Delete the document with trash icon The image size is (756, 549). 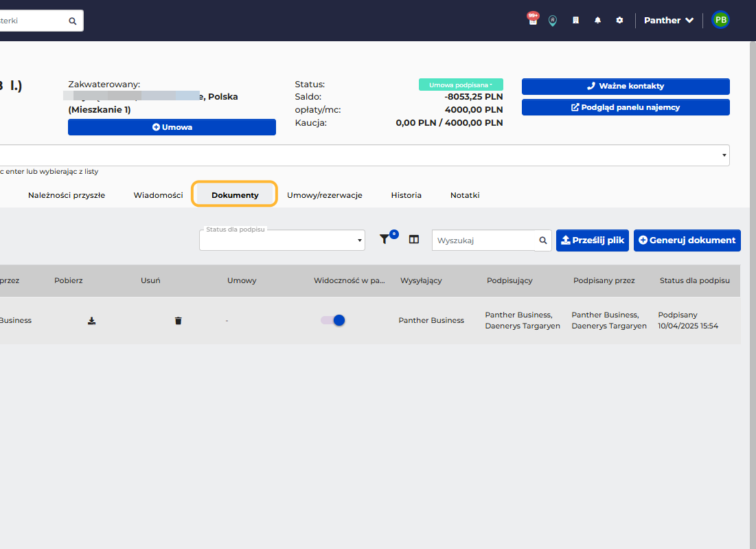click(x=179, y=321)
